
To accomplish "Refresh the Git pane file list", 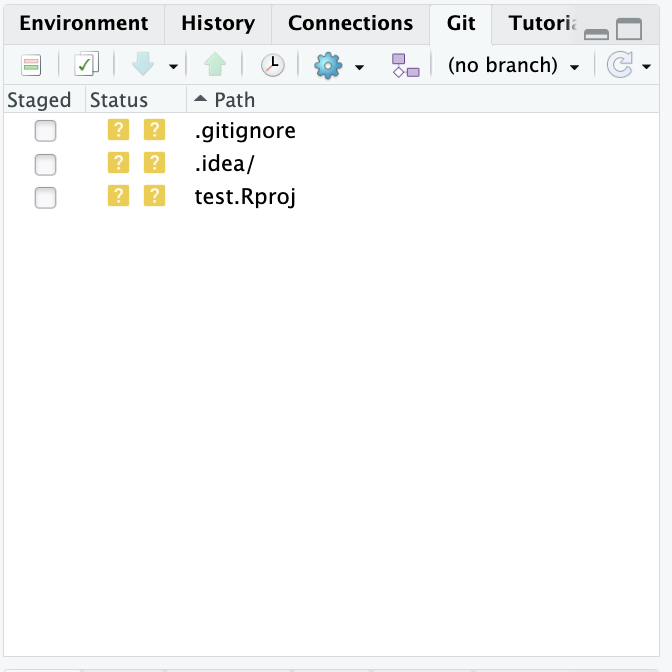I will click(620, 65).
